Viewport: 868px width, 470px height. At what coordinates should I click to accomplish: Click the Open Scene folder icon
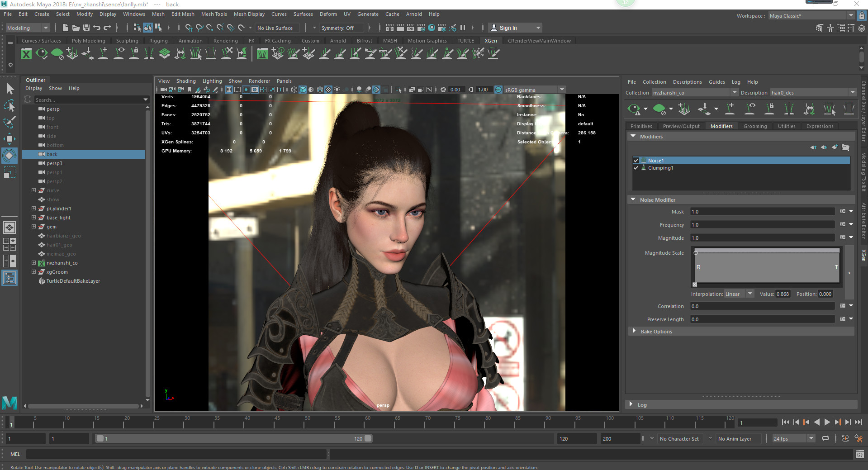tap(76, 28)
